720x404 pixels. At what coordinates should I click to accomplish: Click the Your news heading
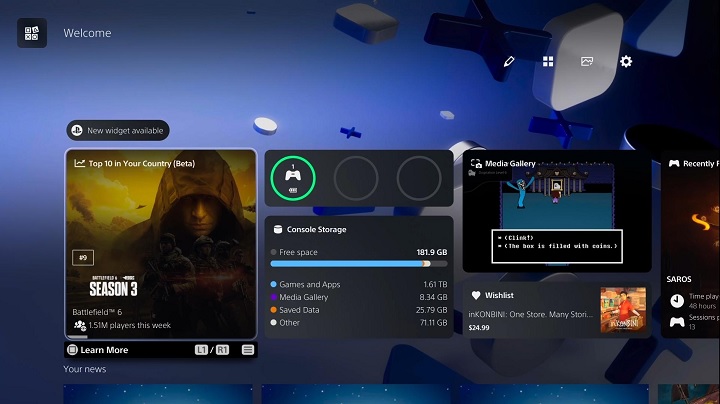(84, 369)
